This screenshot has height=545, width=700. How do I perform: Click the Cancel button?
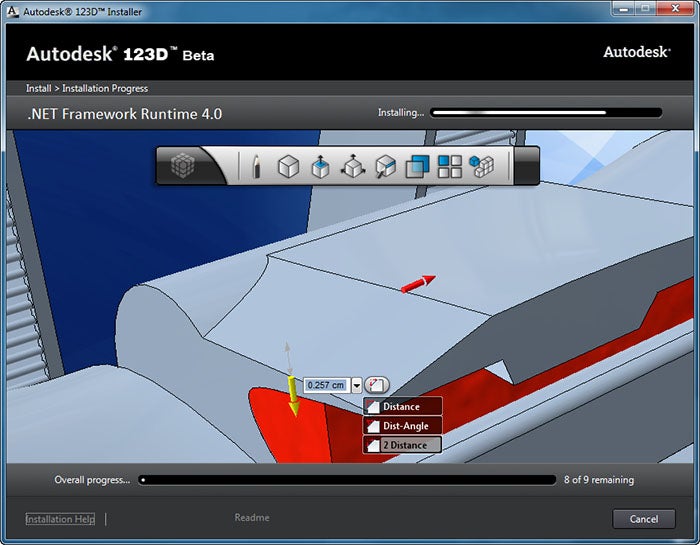(x=643, y=519)
